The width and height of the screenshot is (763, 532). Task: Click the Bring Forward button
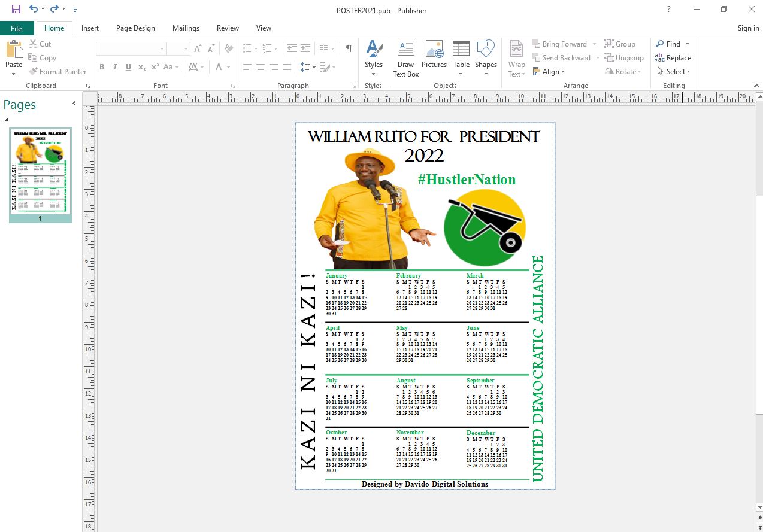(x=559, y=44)
